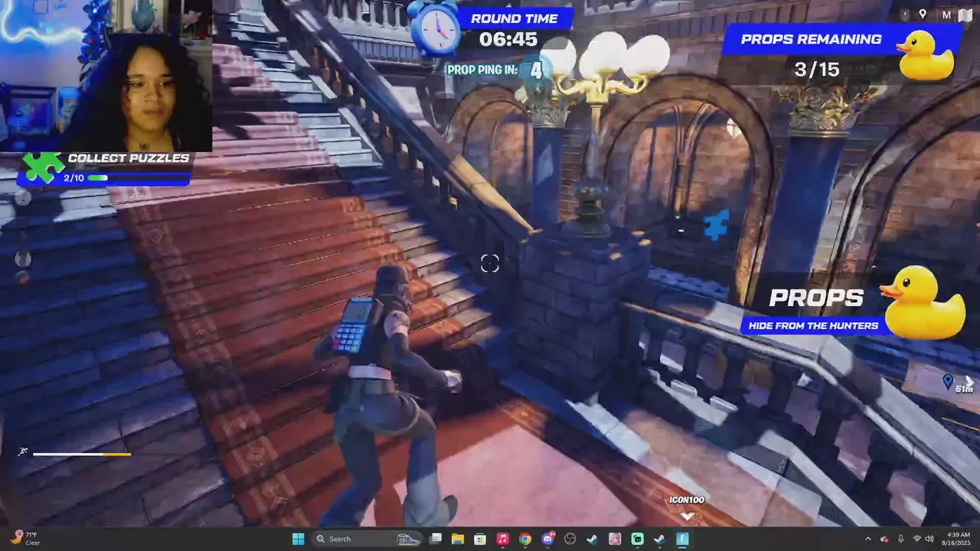980x551 pixels.
Task: Click the alarm clock round timer icon
Action: [436, 28]
